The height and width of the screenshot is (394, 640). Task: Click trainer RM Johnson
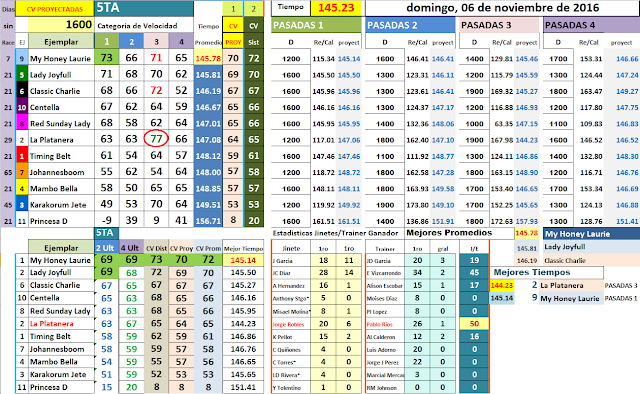[382, 387]
